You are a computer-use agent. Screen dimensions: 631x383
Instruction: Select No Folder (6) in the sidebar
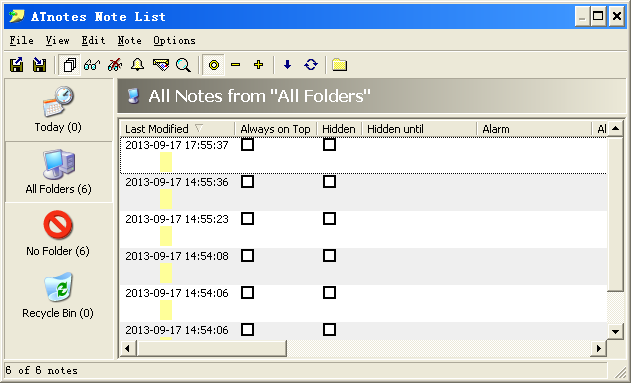click(58, 233)
